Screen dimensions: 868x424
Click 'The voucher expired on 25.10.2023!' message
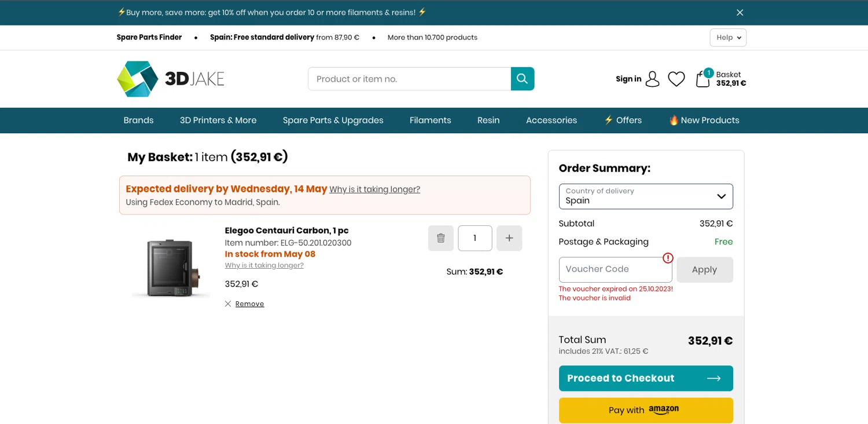pos(616,288)
